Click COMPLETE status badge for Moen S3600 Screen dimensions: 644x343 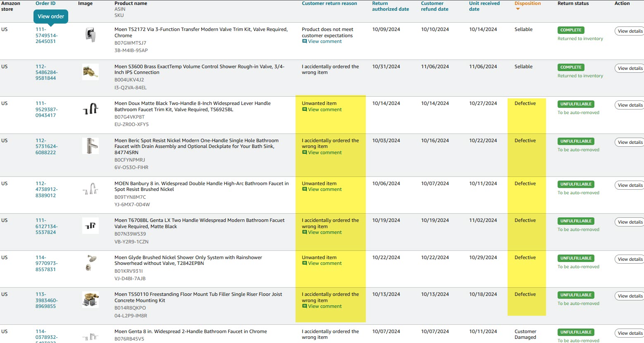click(571, 67)
